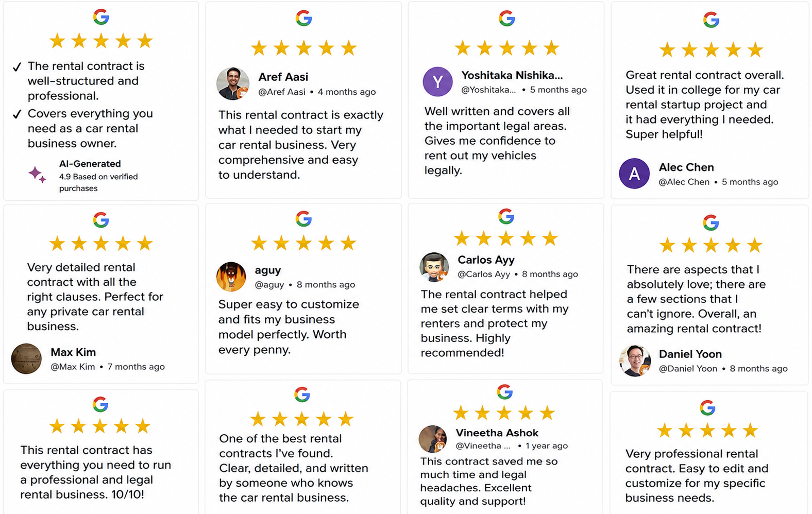Click Yoshitaka Nishika's purple Y avatar
Viewport: 812px width, 514px height.
pos(437,81)
